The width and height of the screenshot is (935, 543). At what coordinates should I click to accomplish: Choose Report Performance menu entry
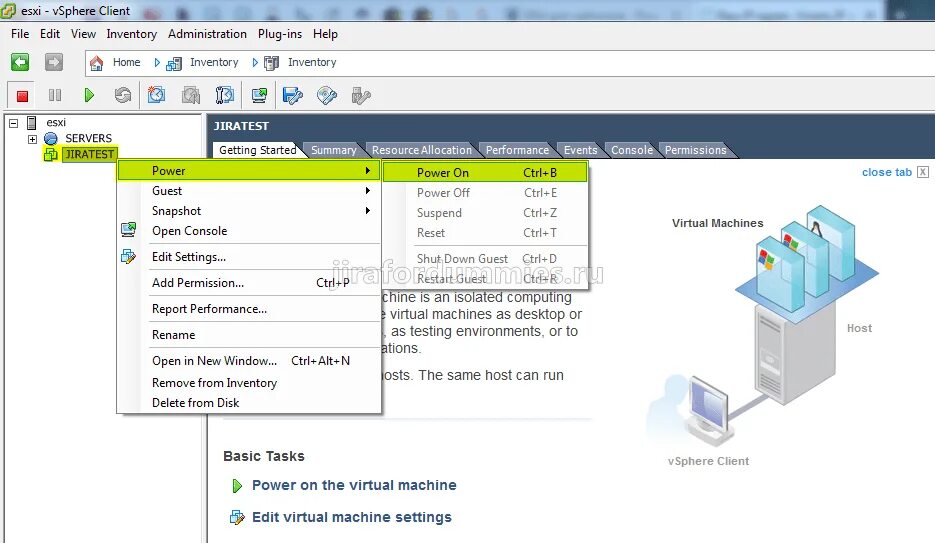tap(249, 309)
